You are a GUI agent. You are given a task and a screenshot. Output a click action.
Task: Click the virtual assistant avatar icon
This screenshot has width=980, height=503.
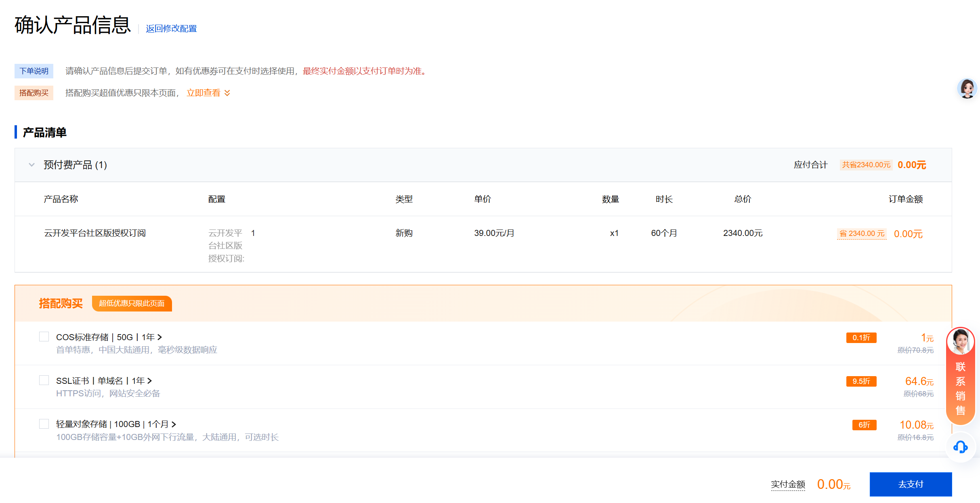pos(967,88)
